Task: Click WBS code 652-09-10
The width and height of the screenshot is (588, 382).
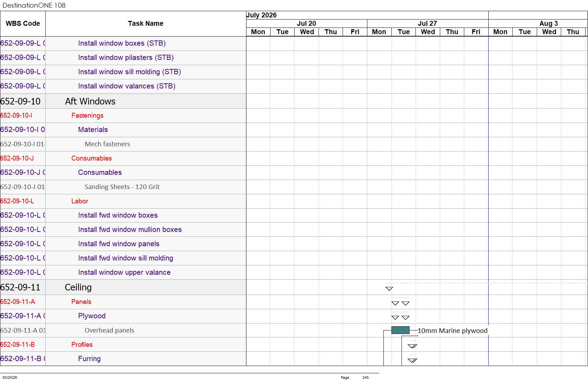Action: tap(21, 101)
